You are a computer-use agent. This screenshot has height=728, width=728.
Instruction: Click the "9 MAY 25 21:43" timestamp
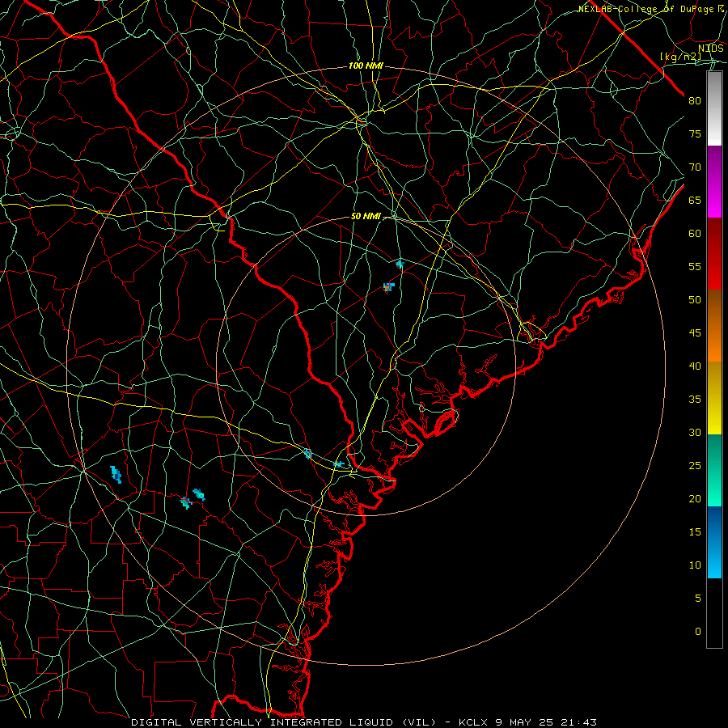coord(544,722)
